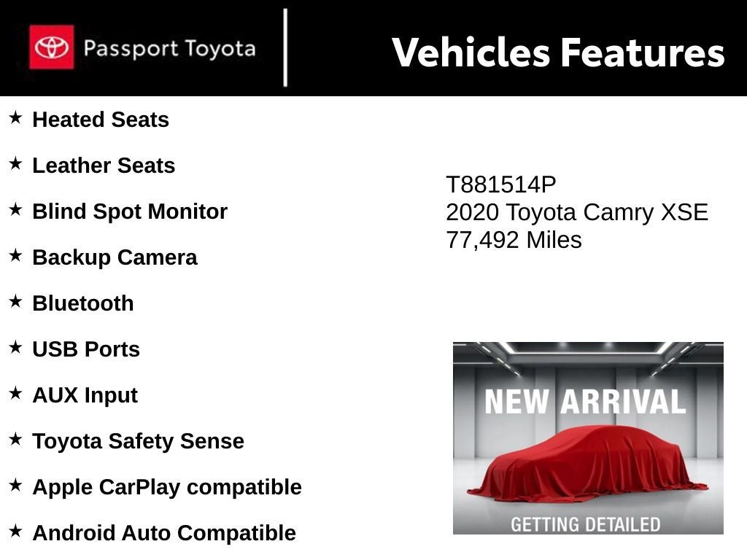This screenshot has height=560, width=747.
Task: Click the star bullet next to Leather Seats
Action: [x=15, y=163]
